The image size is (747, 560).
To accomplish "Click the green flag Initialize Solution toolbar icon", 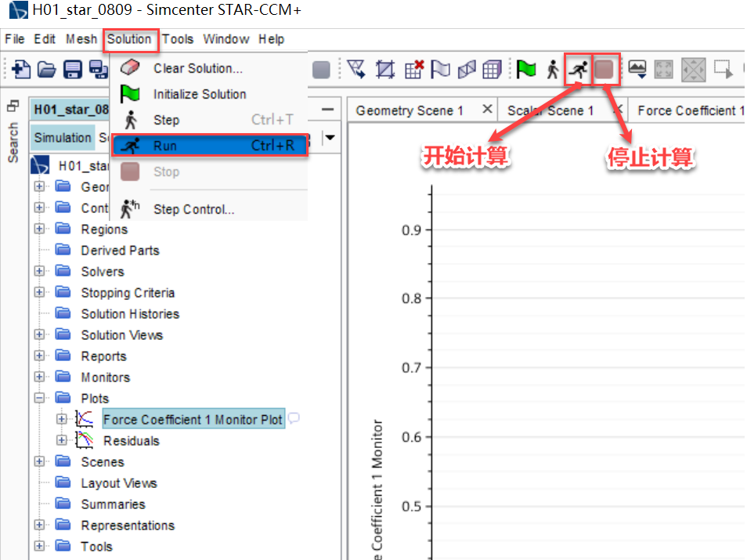I will click(x=526, y=70).
